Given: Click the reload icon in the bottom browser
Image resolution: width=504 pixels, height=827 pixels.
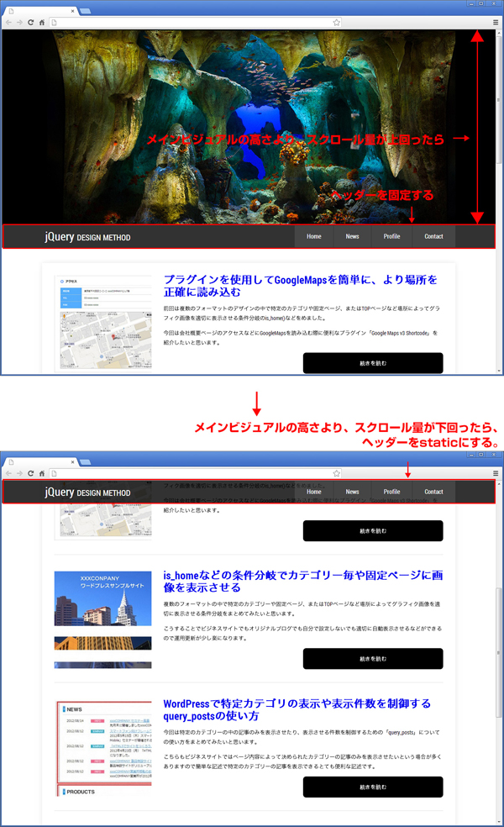Looking at the screenshot, I should (x=31, y=473).
